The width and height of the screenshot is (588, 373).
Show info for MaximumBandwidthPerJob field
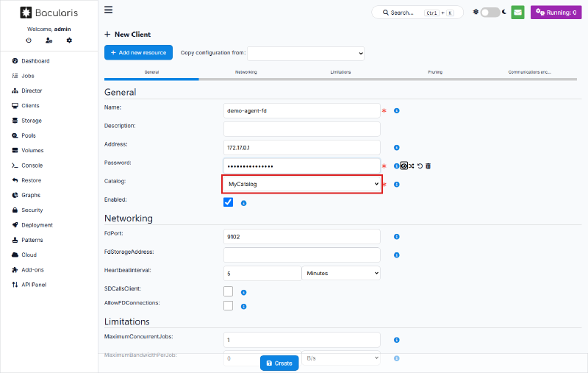pyautogui.click(x=396, y=358)
